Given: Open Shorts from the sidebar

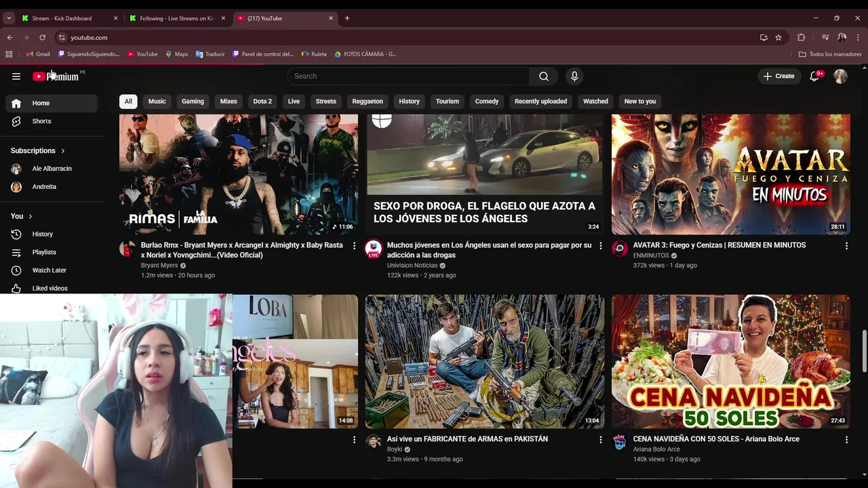Looking at the screenshot, I should tap(52, 121).
